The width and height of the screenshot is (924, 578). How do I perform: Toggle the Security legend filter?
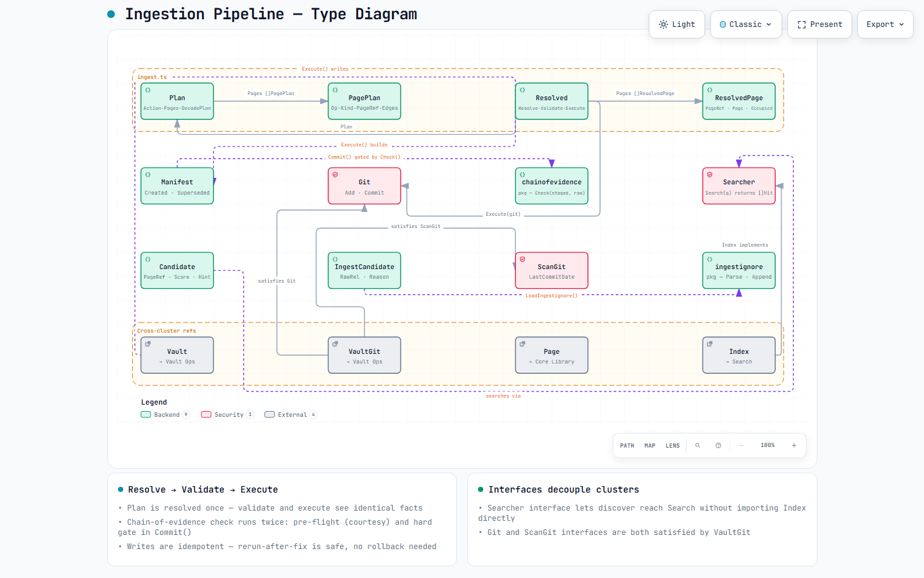(x=227, y=415)
